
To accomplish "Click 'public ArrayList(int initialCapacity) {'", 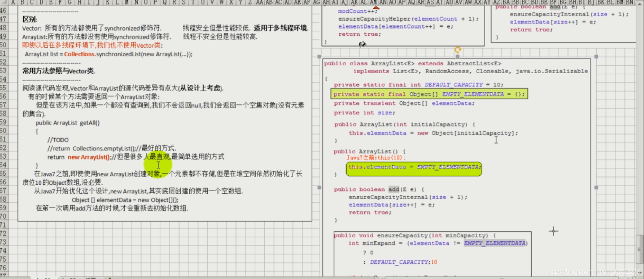I will pos(405,124).
